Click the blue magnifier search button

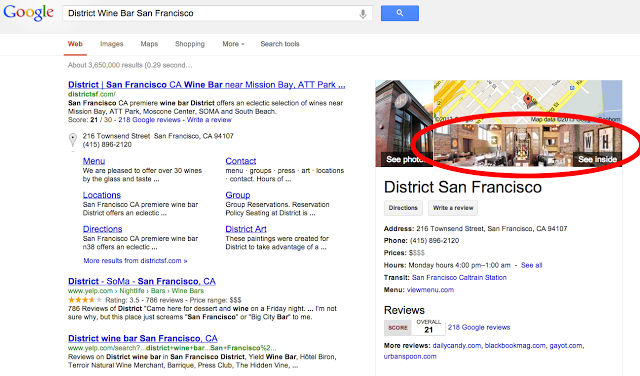(400, 13)
